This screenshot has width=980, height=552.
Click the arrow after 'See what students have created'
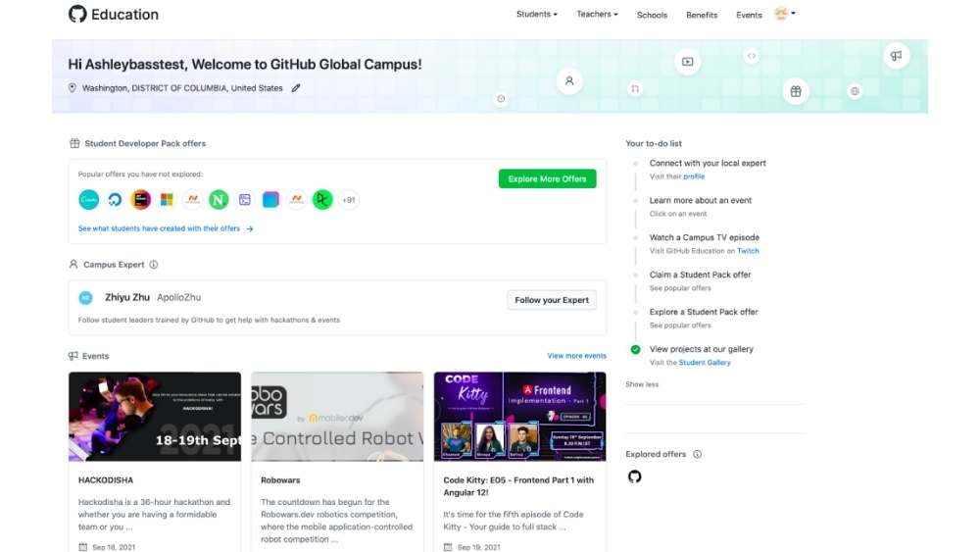pyautogui.click(x=249, y=229)
